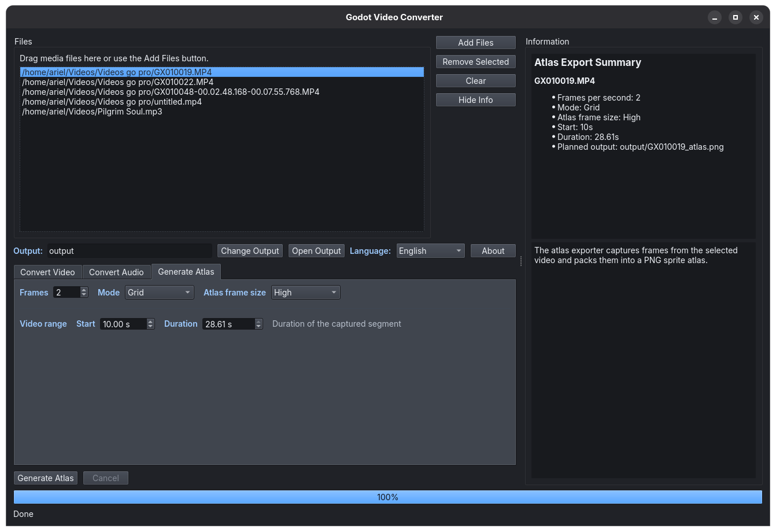The image size is (776, 532).
Task: Increase Duration with up arrow
Action: 258,321
